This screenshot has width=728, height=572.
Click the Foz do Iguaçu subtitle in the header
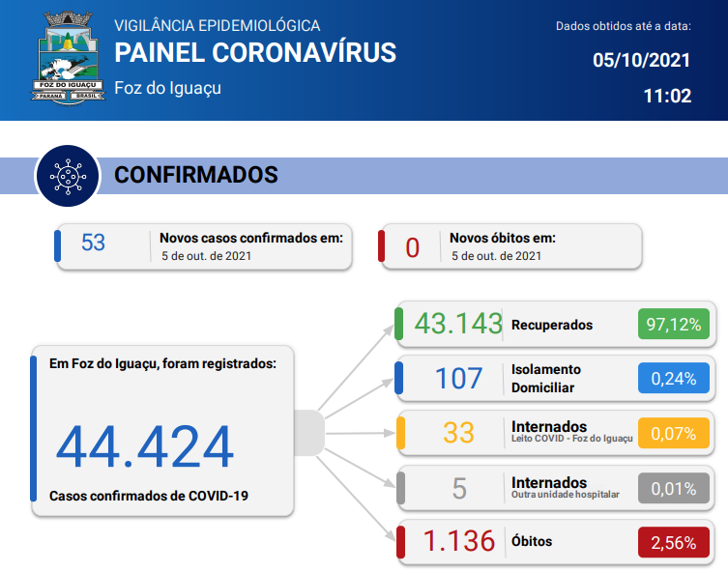[167, 88]
